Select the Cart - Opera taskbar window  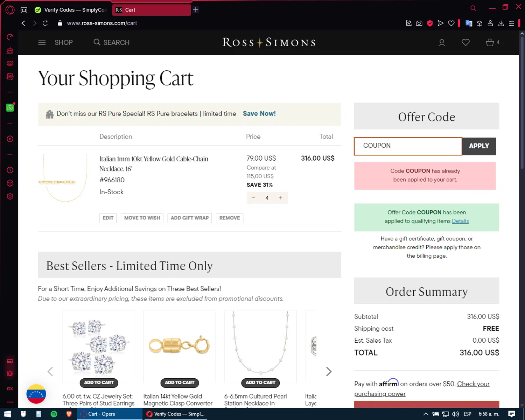110,414
